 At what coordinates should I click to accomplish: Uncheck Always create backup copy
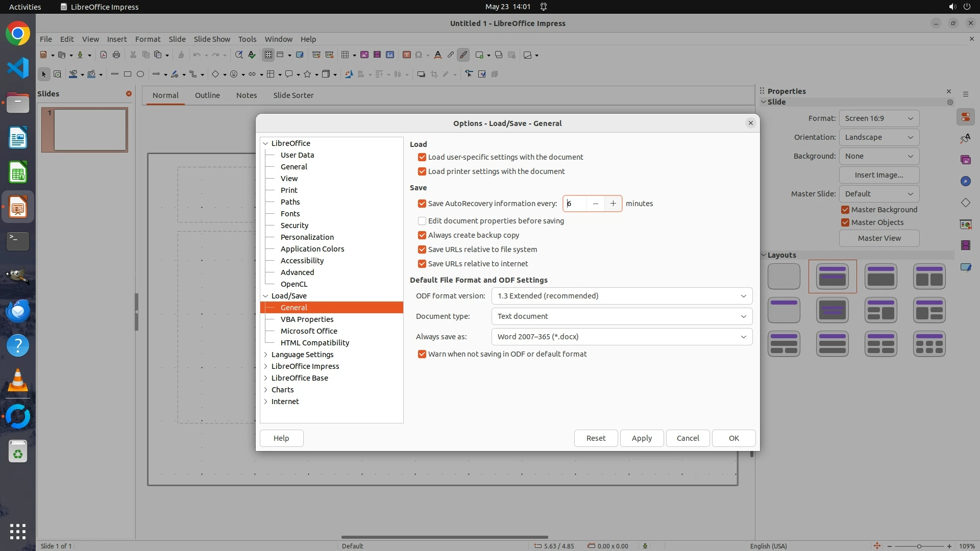click(x=422, y=235)
